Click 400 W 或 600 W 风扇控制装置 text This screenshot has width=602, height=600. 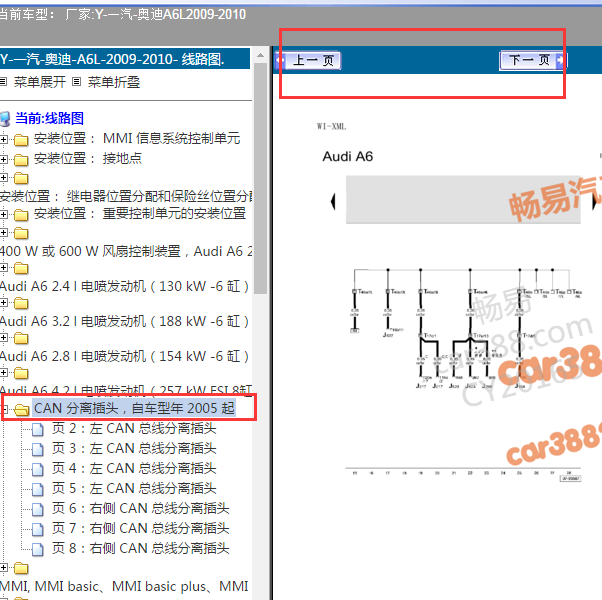(x=126, y=251)
